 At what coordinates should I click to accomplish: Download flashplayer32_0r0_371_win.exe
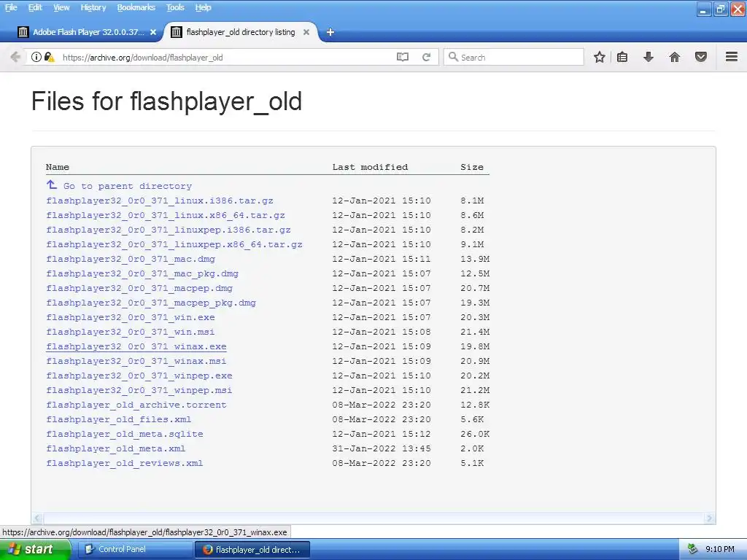(x=131, y=317)
